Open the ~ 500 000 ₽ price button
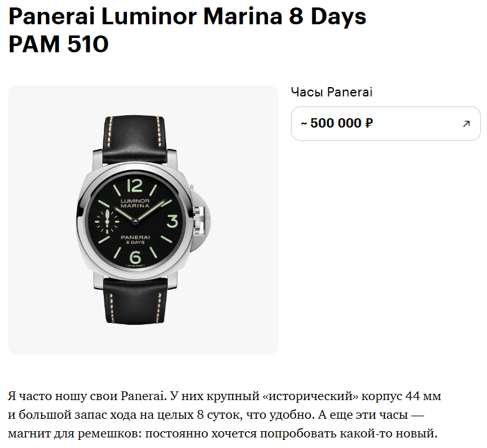 coord(386,123)
